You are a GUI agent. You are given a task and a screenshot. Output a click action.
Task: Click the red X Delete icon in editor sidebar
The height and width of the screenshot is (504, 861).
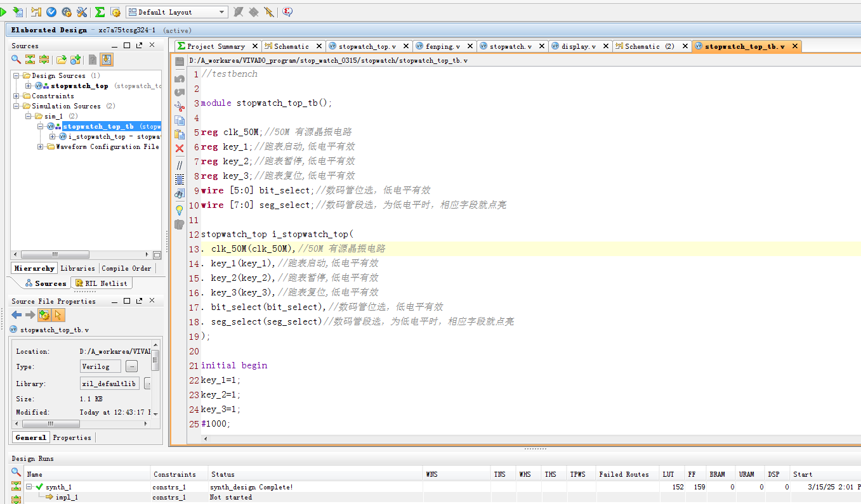180,148
